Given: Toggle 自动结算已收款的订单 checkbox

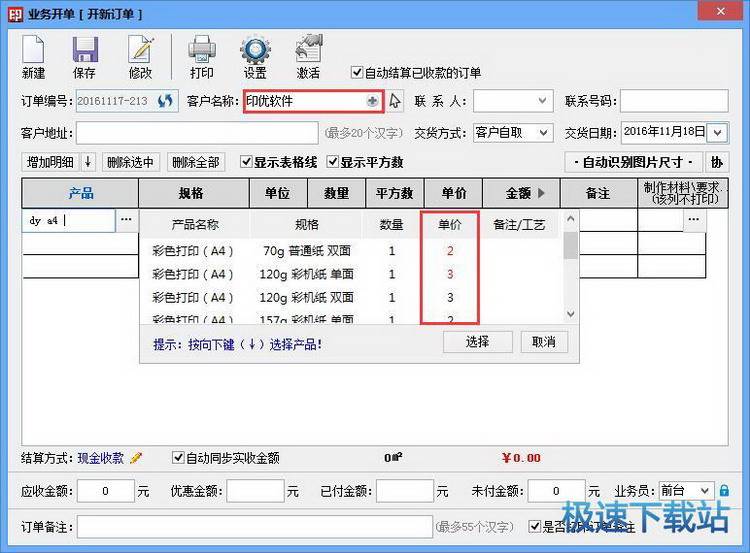Looking at the screenshot, I should [x=357, y=73].
